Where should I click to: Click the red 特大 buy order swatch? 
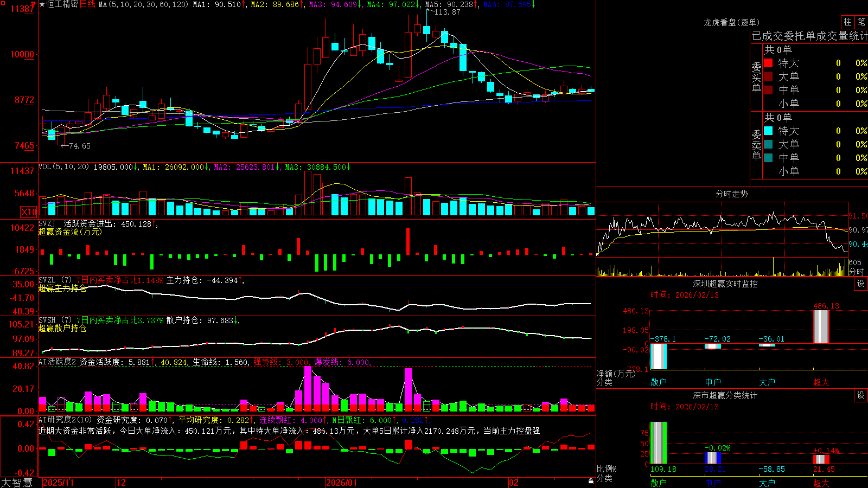(x=768, y=63)
